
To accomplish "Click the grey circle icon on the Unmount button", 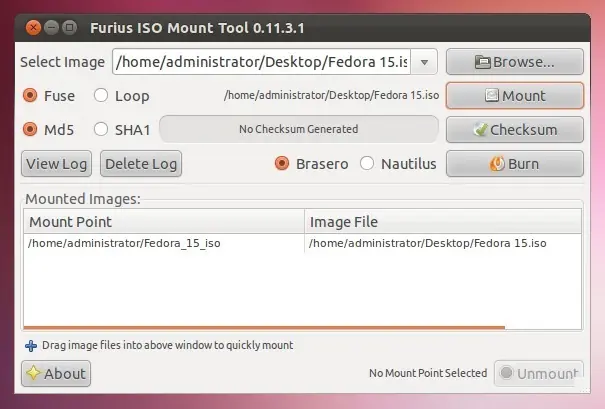I will click(x=506, y=373).
